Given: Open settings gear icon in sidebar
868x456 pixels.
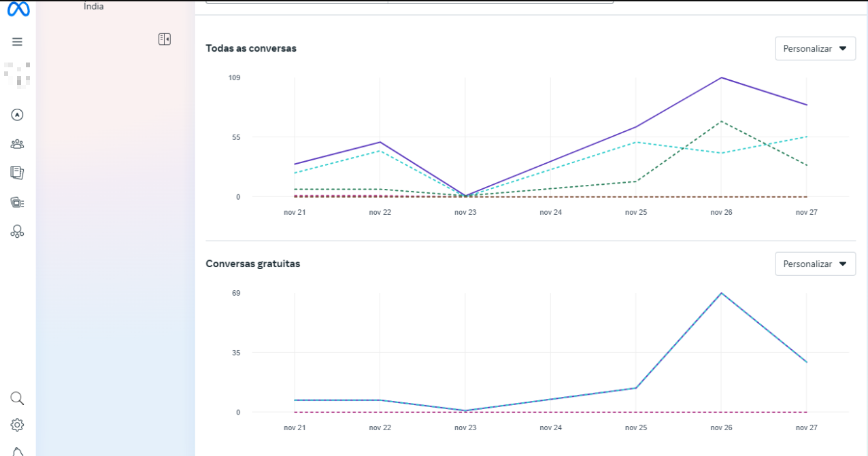Looking at the screenshot, I should point(18,425).
